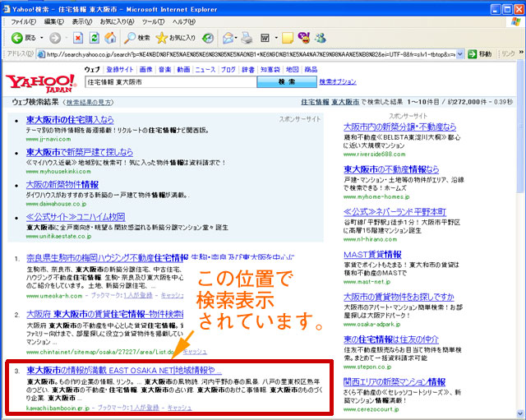
Task: Open result 奈良県生駒市の梅岡ハウジング不動産住宅情報
Action: point(107,258)
